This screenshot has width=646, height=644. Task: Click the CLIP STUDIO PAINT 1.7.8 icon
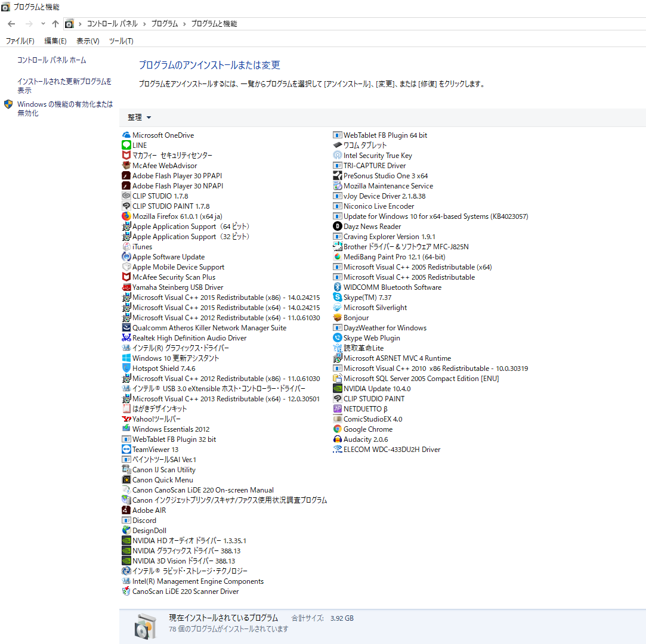pyautogui.click(x=126, y=206)
